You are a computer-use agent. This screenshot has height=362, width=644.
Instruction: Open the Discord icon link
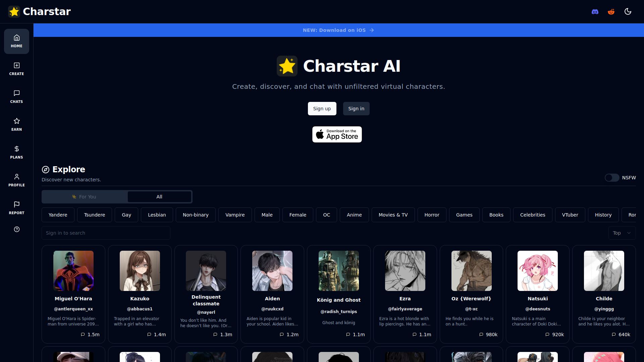[595, 12]
